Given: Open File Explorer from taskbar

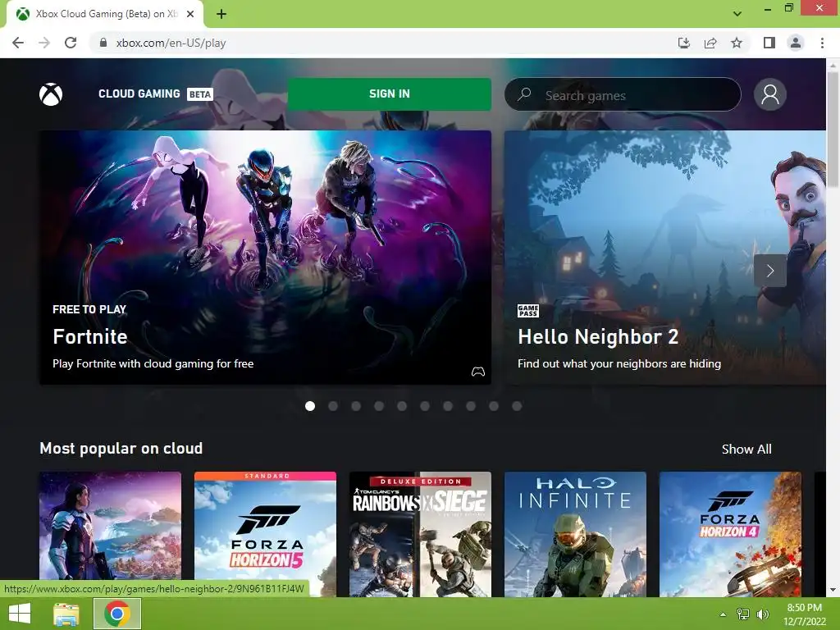Looking at the screenshot, I should tap(66, 614).
